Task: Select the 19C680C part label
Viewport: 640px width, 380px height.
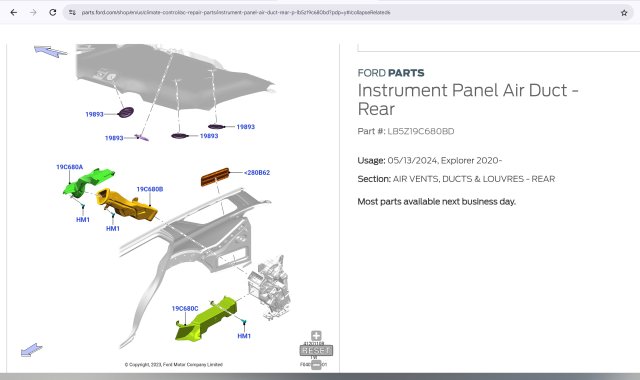Action: click(185, 309)
